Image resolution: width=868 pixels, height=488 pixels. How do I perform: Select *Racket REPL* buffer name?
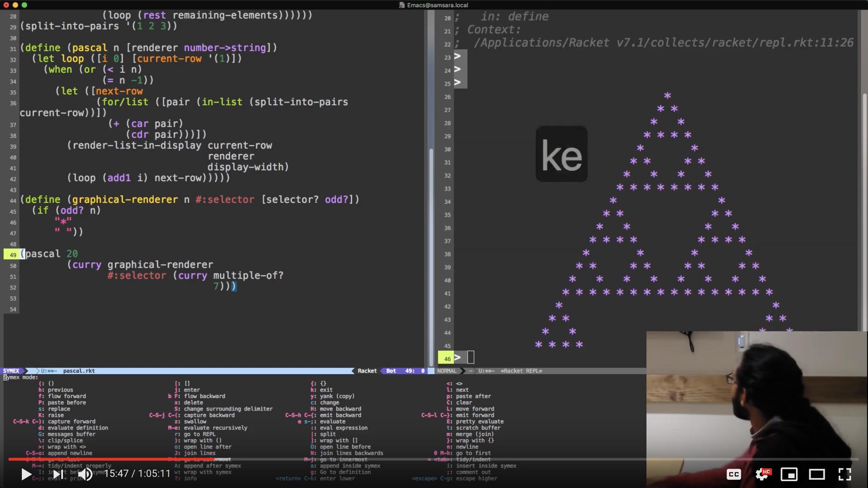tap(521, 371)
